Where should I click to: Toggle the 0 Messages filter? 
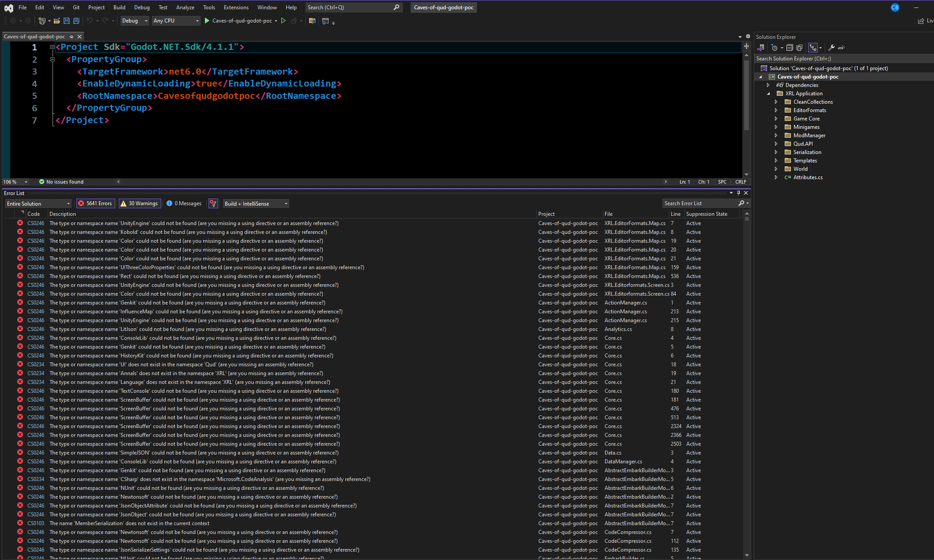pos(184,203)
